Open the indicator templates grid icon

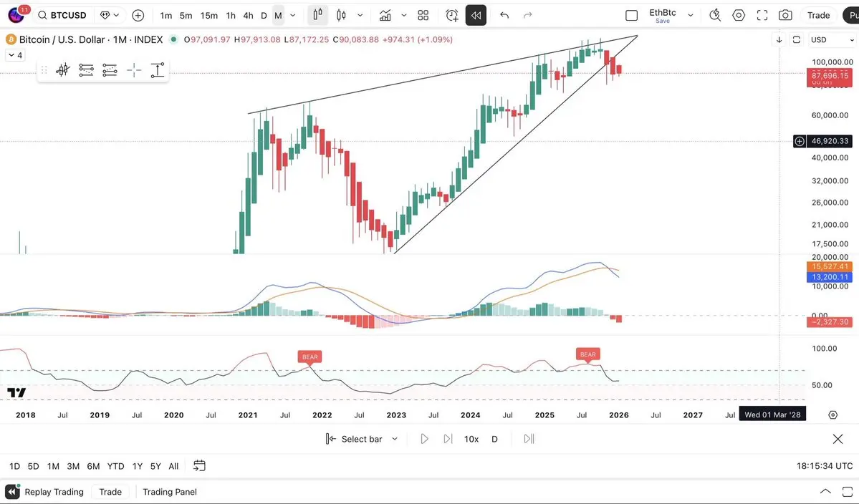(423, 15)
